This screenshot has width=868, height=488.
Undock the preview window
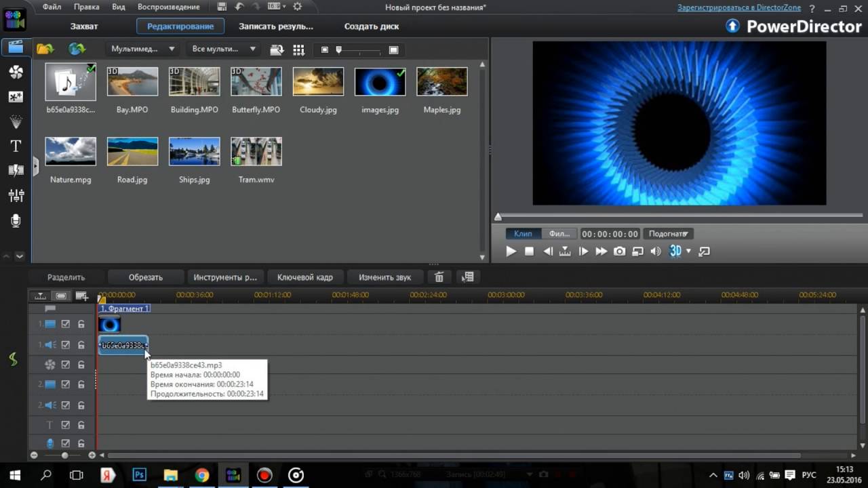click(704, 251)
